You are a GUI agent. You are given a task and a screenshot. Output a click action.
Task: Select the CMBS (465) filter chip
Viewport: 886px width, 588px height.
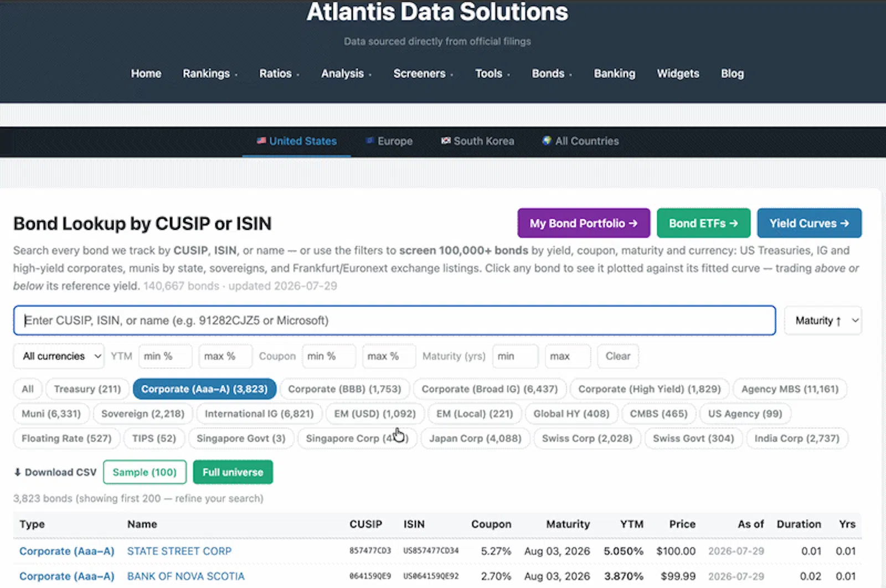(658, 414)
